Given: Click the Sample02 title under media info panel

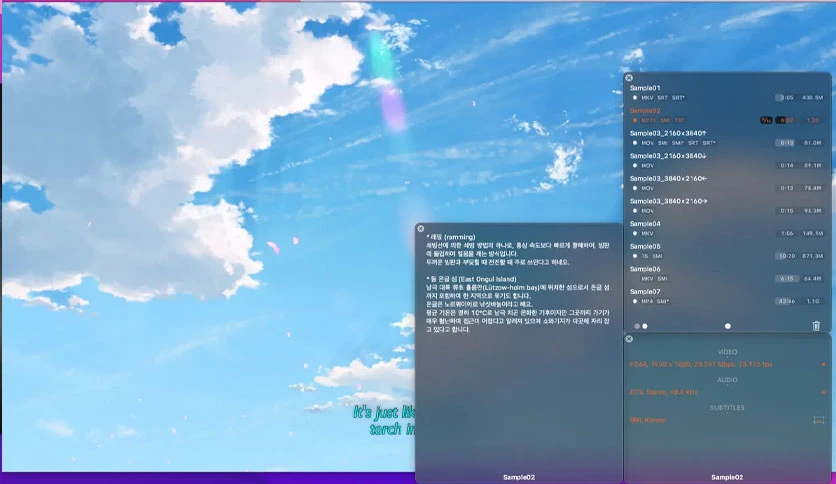Looking at the screenshot, I should (727, 477).
